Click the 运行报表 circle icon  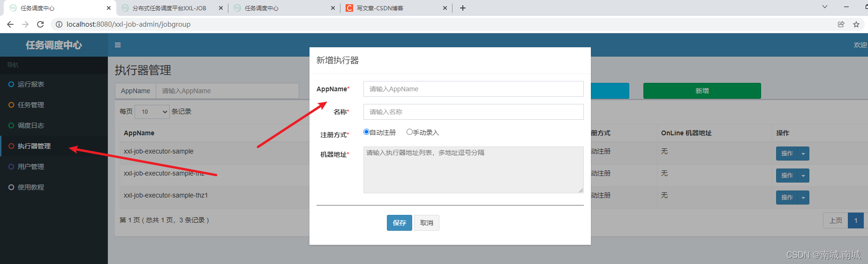[x=11, y=84]
